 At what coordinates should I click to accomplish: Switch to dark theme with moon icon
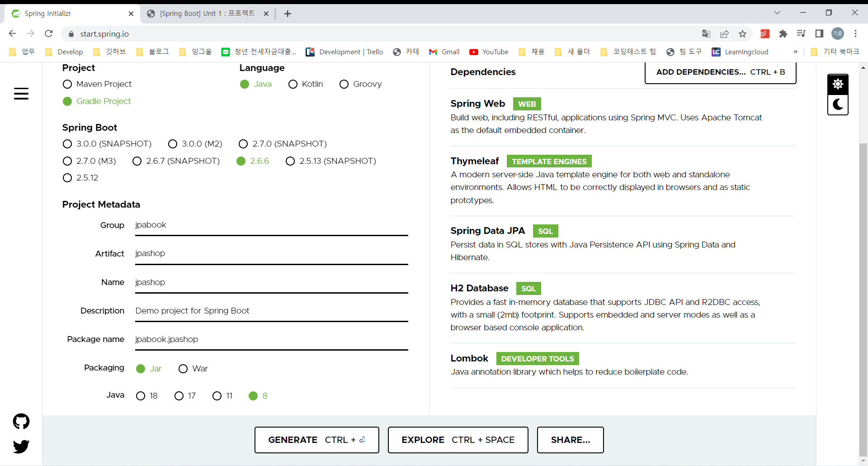pos(838,105)
